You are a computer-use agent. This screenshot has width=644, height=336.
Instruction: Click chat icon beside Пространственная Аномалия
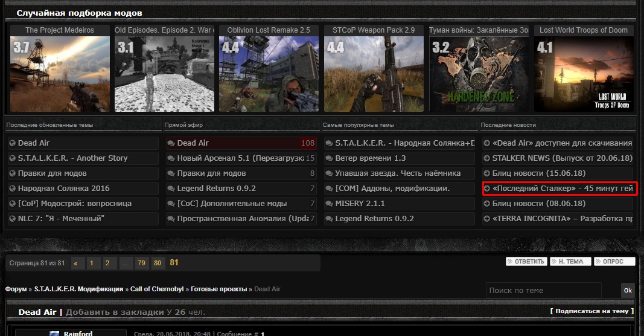coord(171,219)
